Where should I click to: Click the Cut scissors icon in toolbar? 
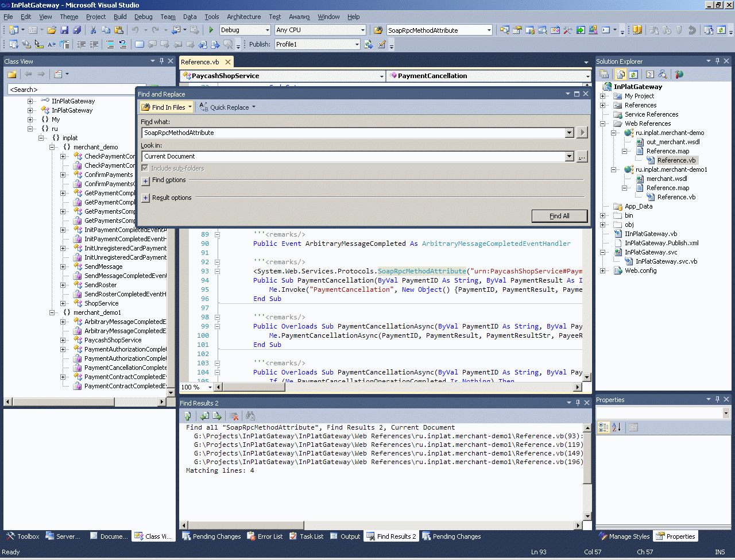click(94, 30)
